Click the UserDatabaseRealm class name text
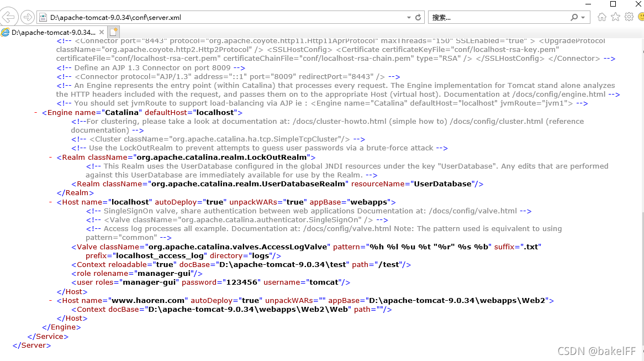 click(248, 184)
